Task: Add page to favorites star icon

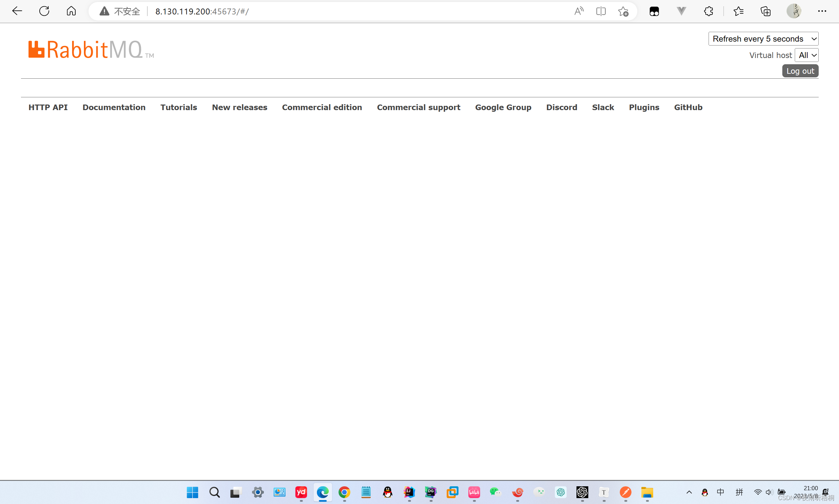Action: pos(623,11)
